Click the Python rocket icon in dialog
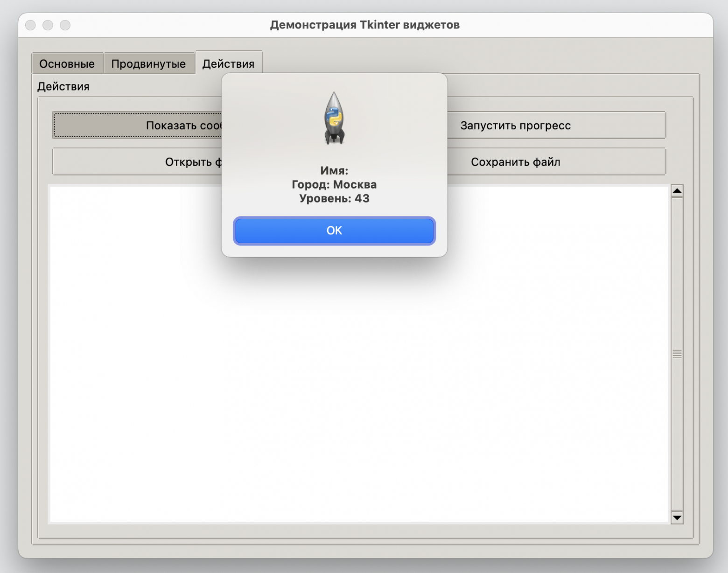Screen dimensions: 728x573 (x=334, y=118)
